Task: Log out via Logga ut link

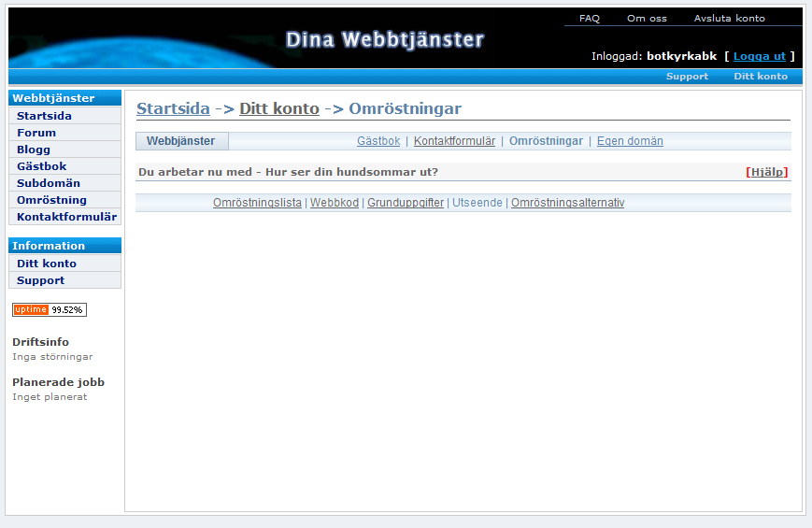Action: click(x=759, y=56)
